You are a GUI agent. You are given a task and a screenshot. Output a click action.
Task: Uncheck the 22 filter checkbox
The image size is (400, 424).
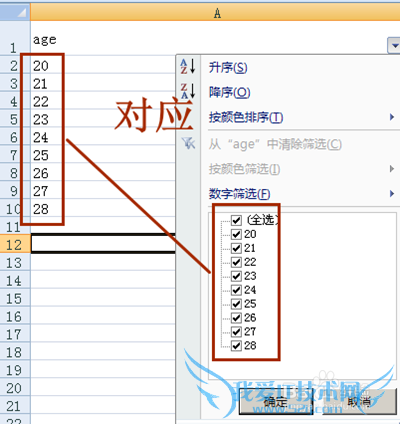click(x=236, y=262)
